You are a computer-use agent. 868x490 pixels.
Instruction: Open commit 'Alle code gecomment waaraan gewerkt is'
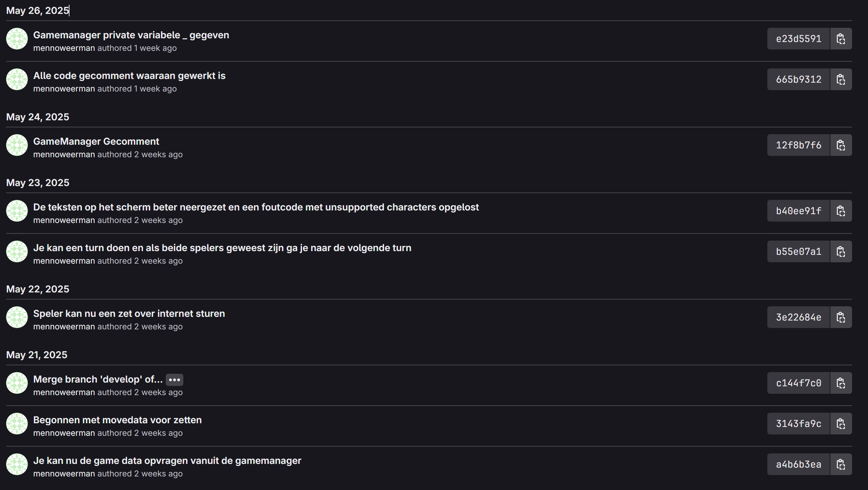(x=129, y=76)
